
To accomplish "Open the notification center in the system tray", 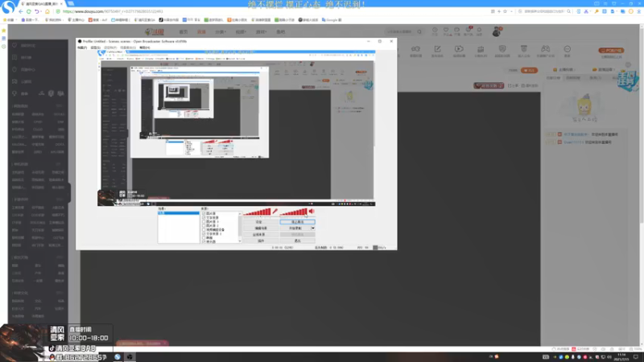I will (x=636, y=356).
